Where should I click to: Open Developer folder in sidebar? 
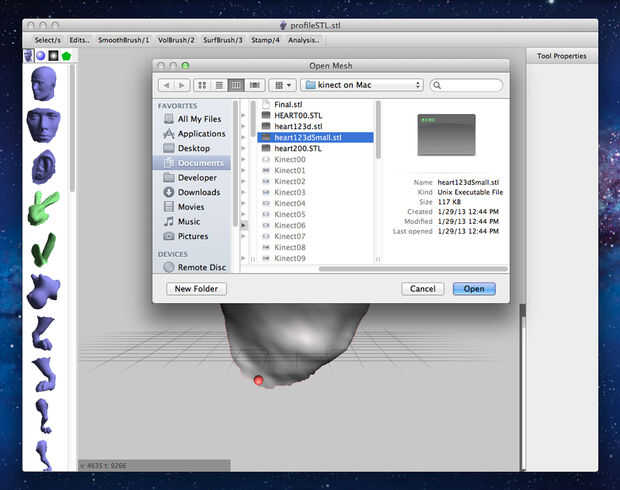pyautogui.click(x=190, y=178)
